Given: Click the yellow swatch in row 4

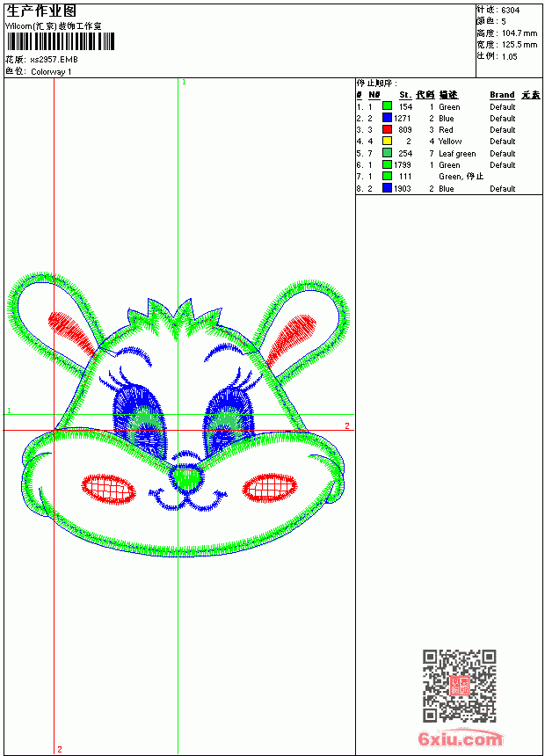Looking at the screenshot, I should point(387,141).
